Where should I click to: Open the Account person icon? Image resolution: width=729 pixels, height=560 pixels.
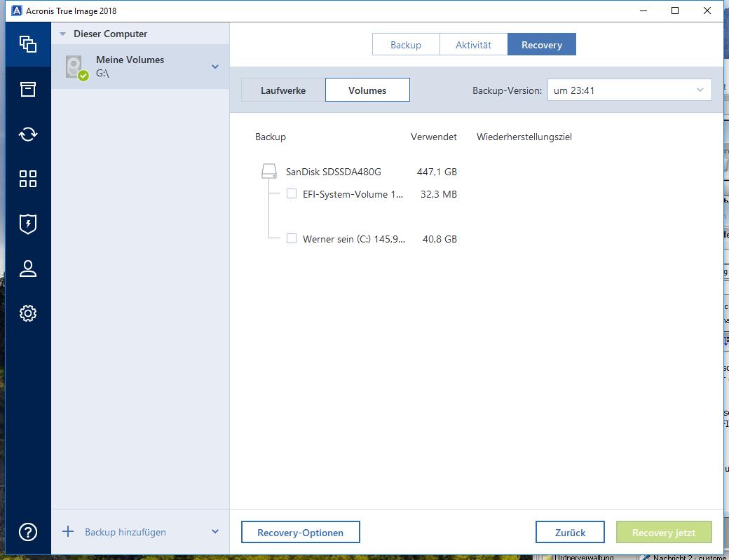(x=28, y=268)
